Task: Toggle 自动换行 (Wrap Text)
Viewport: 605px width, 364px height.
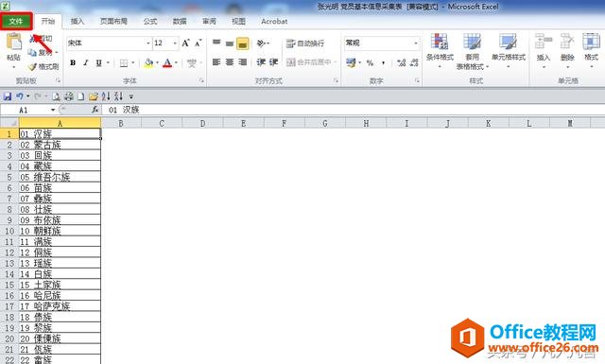Action: pos(305,43)
